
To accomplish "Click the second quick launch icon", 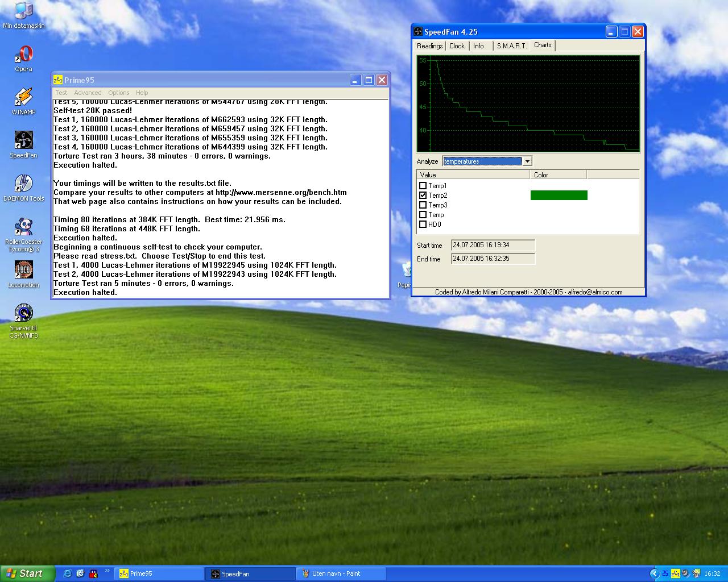I will coord(80,573).
